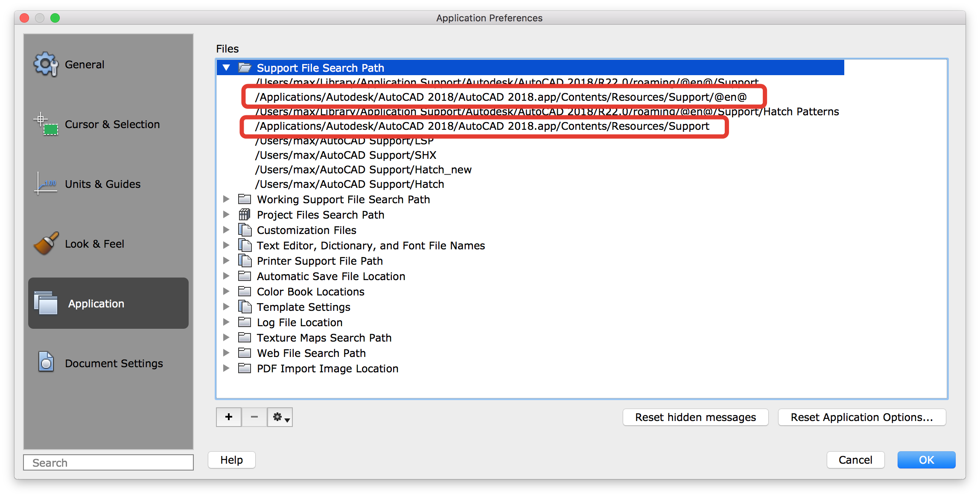Switch to the Application preferences category
This screenshot has height=497, width=980.
108,303
